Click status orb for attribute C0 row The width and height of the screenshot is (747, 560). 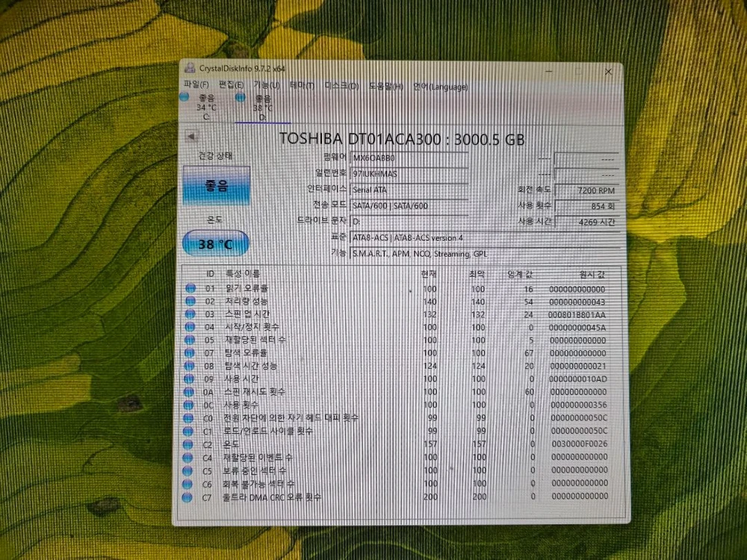tap(188, 417)
